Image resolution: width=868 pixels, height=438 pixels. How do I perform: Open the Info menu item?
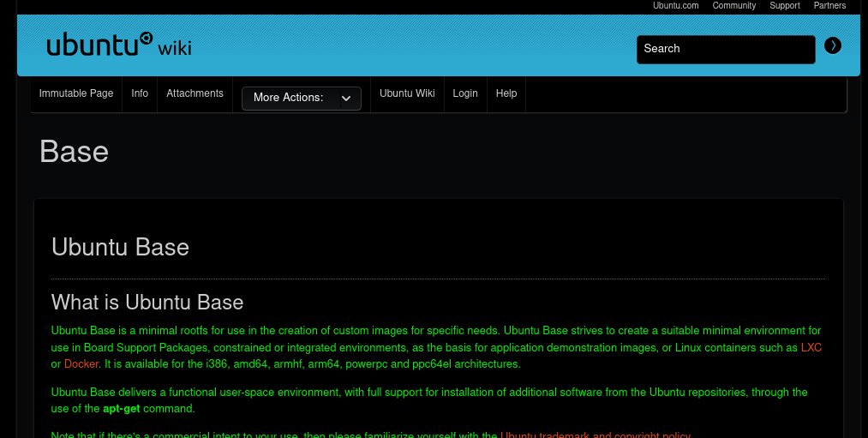[140, 93]
